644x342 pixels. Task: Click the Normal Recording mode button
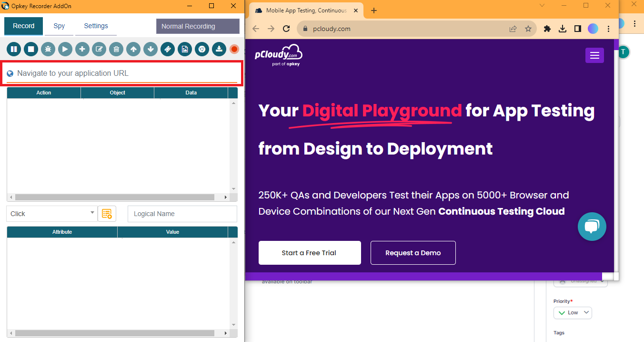(x=198, y=26)
